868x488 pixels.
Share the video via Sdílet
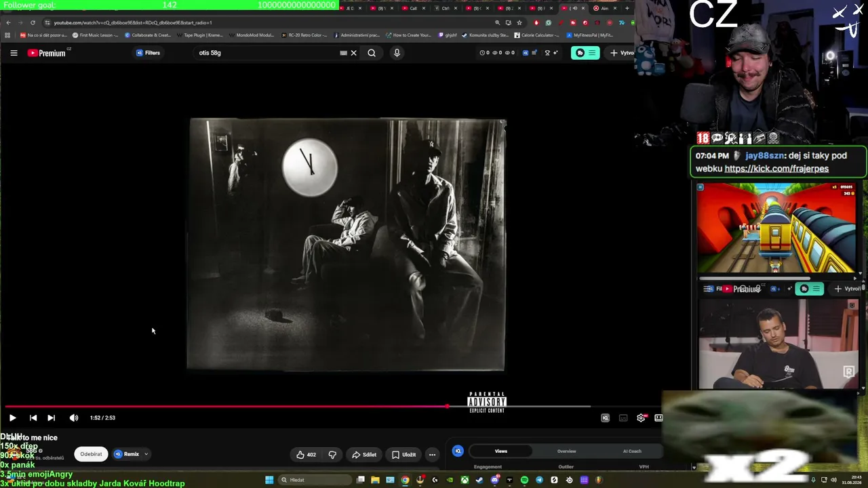(x=364, y=455)
